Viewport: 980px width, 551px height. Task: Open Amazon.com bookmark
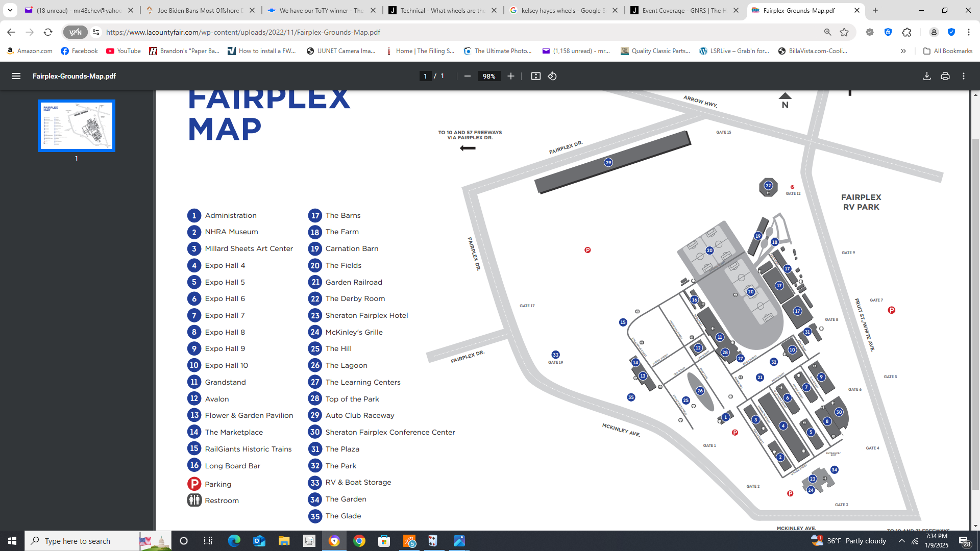(x=30, y=51)
